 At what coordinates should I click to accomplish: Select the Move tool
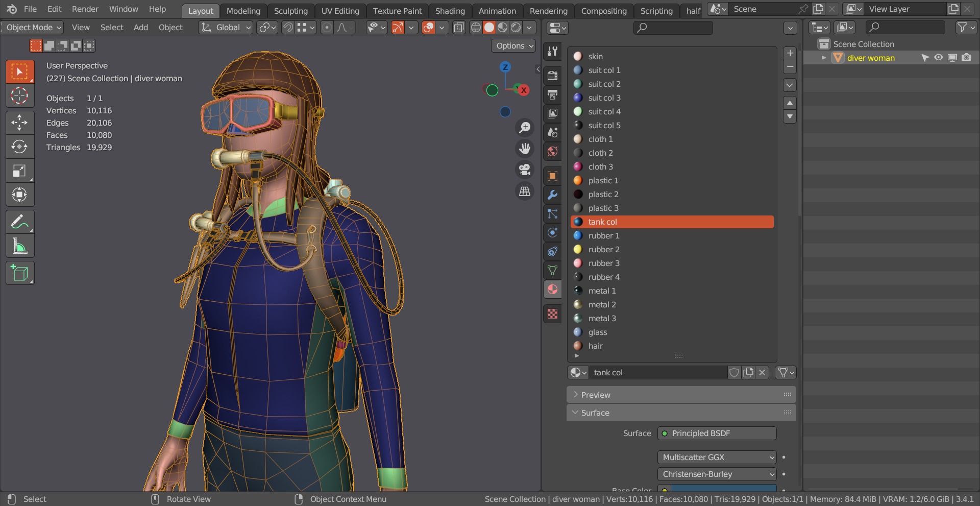click(x=20, y=123)
